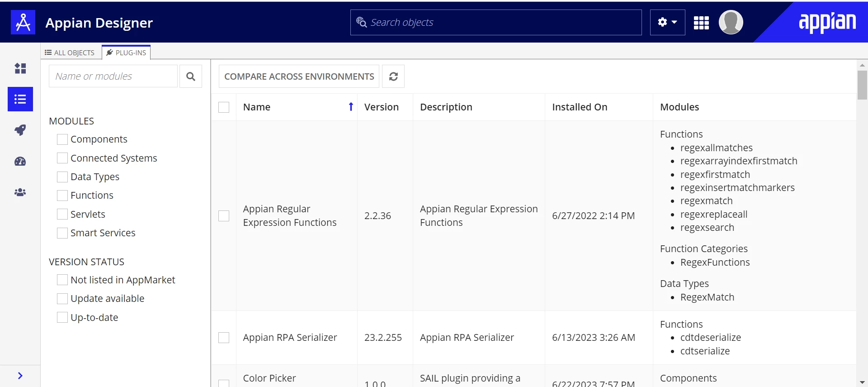Toggle the select-all header checkbox
868x387 pixels.
pos(224,107)
